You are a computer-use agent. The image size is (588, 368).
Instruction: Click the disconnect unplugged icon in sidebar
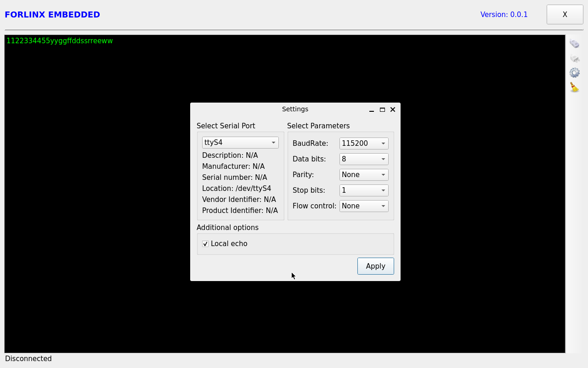click(x=574, y=58)
